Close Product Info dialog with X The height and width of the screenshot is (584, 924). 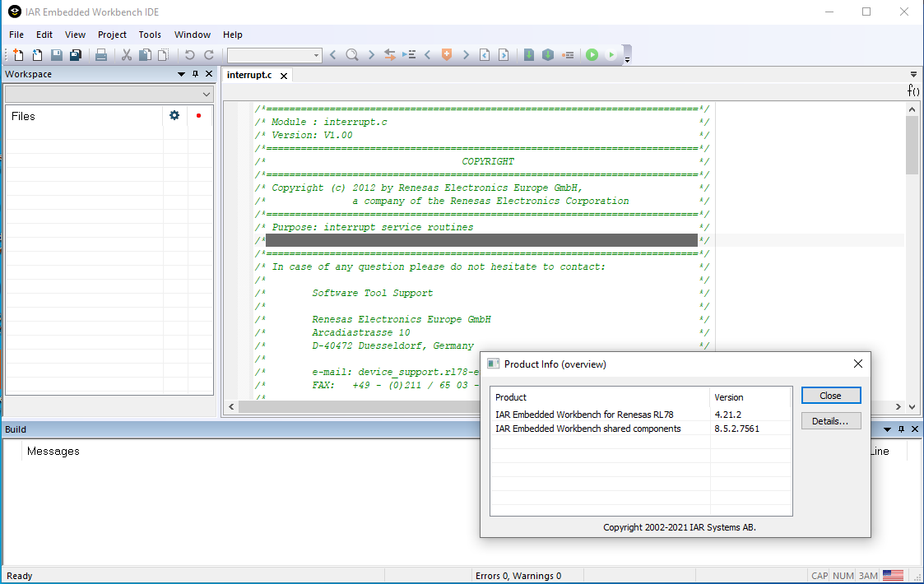click(858, 364)
